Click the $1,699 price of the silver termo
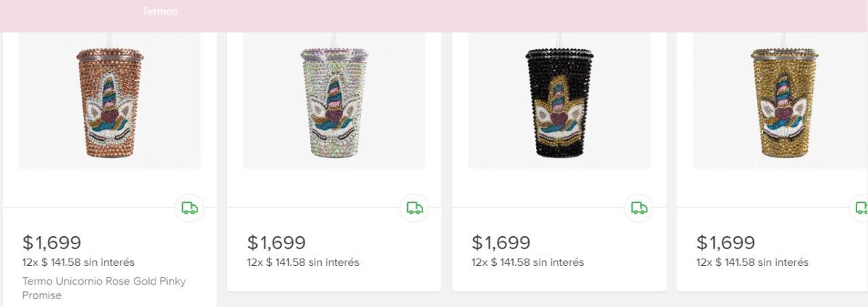 276,243
